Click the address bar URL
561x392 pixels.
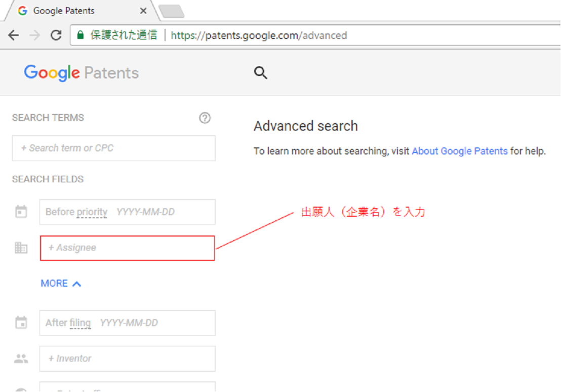pos(259,35)
